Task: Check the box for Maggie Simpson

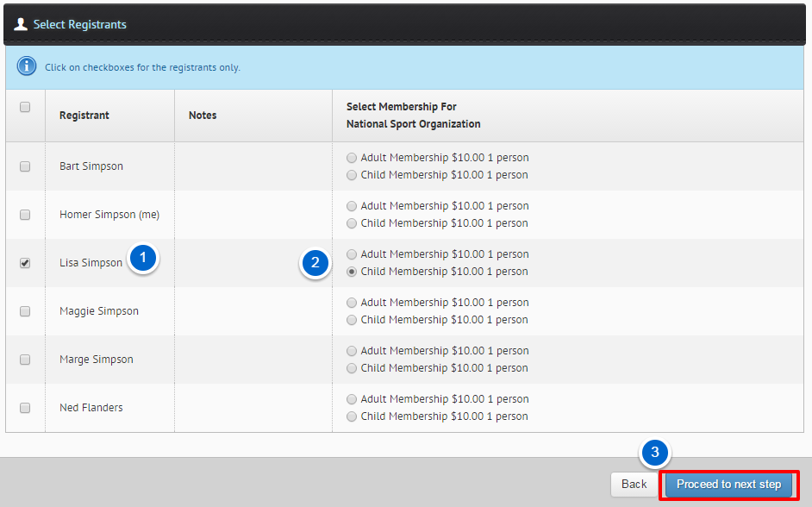Action: pos(25,311)
